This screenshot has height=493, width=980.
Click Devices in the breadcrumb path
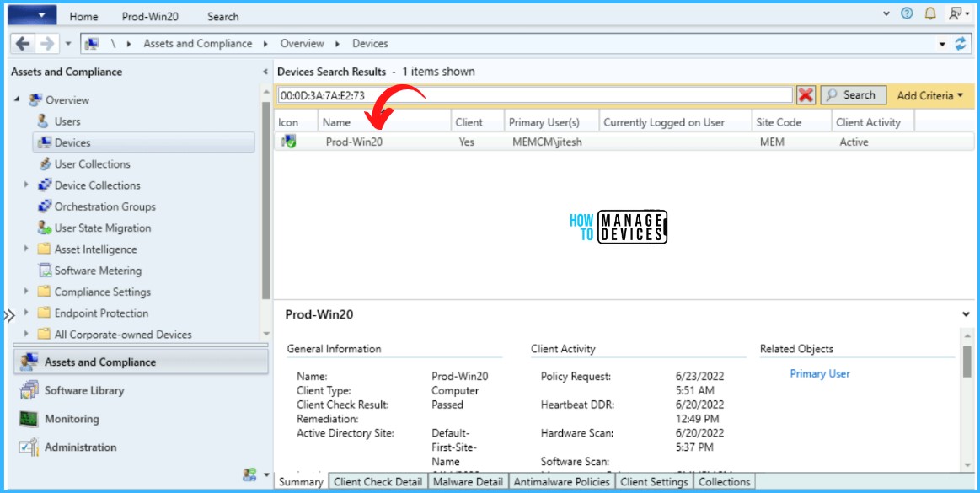coord(370,44)
